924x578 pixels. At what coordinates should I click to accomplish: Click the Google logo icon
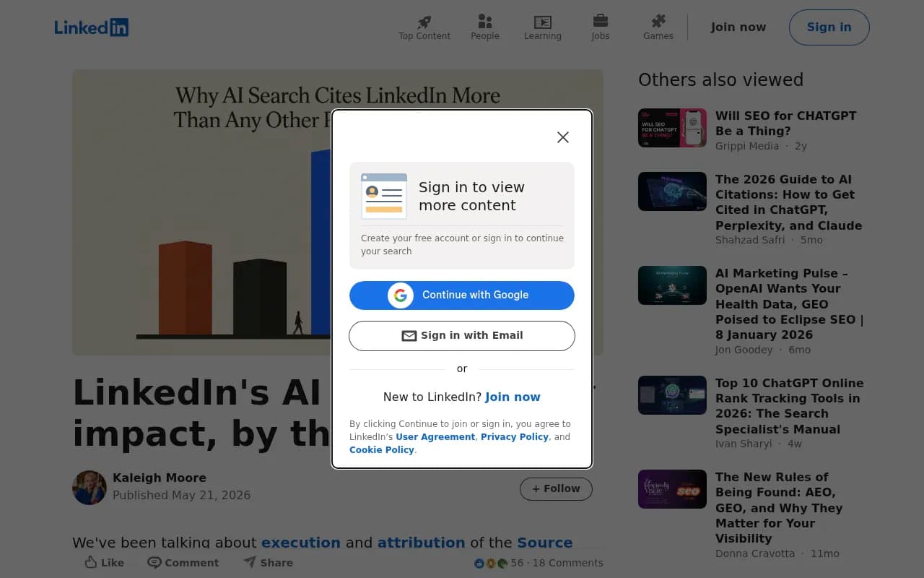[401, 295]
